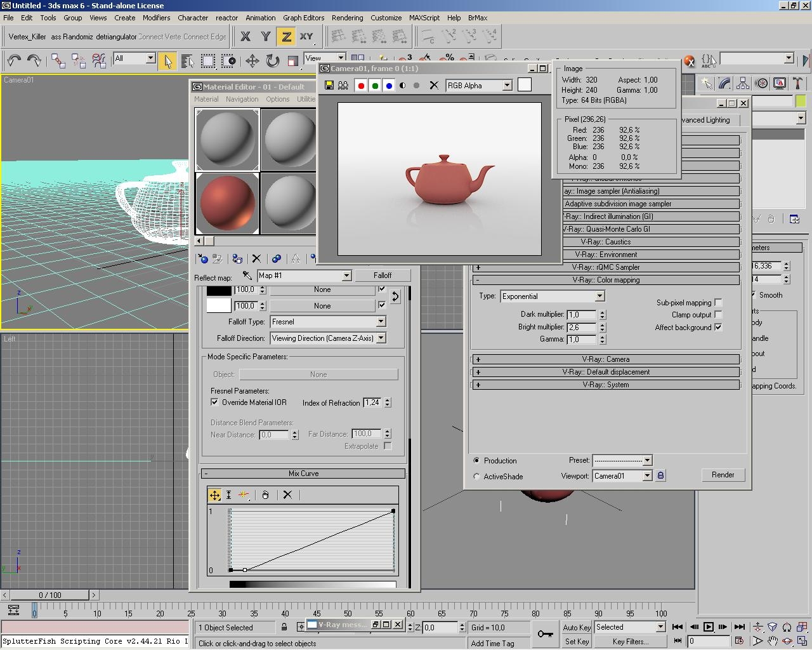Screen dimensions: 812x650
Task: Open the Graph Editors menu
Action: pos(303,18)
